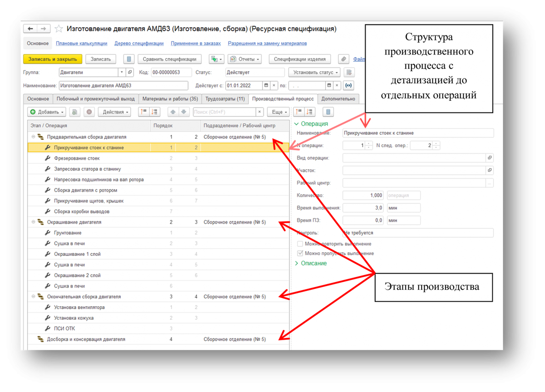This screenshot has width=545, height=392.
Task: Clear the Действует с date field
Action: point(274,85)
